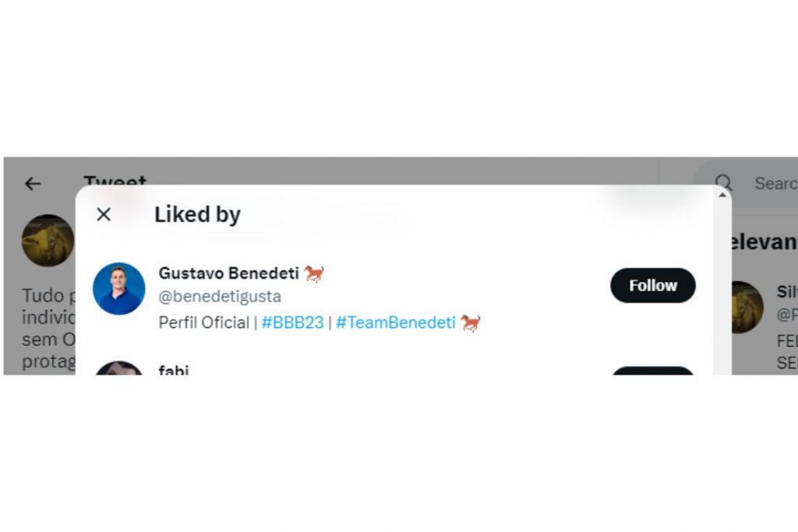
Task: Open Gustavo Benedeti's profile picture
Action: tap(119, 289)
